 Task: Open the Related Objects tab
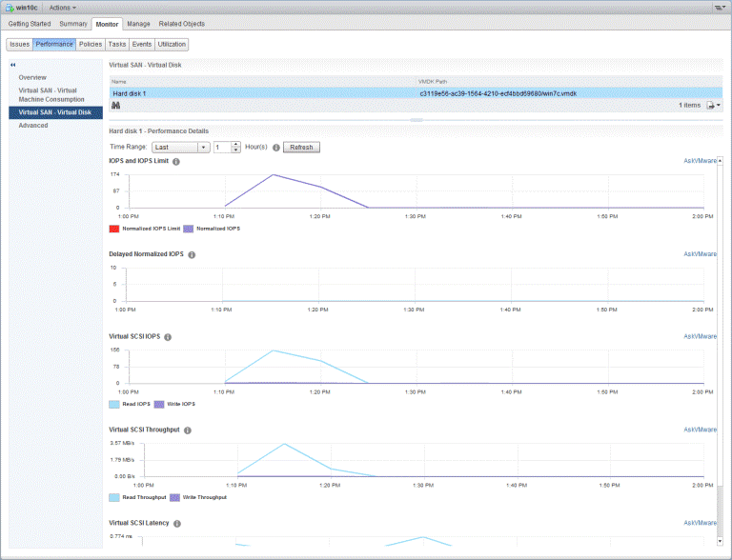[182, 24]
